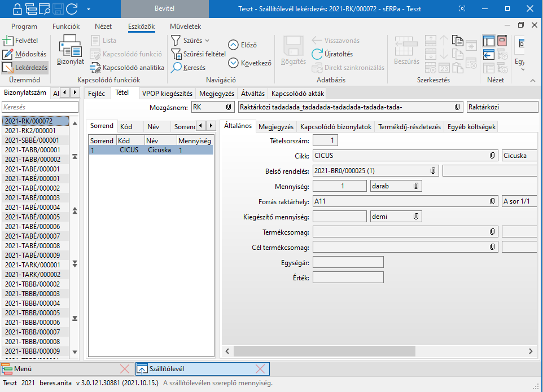Click the Módosítás pencil icon
The image size is (543, 392).
pos(7,54)
